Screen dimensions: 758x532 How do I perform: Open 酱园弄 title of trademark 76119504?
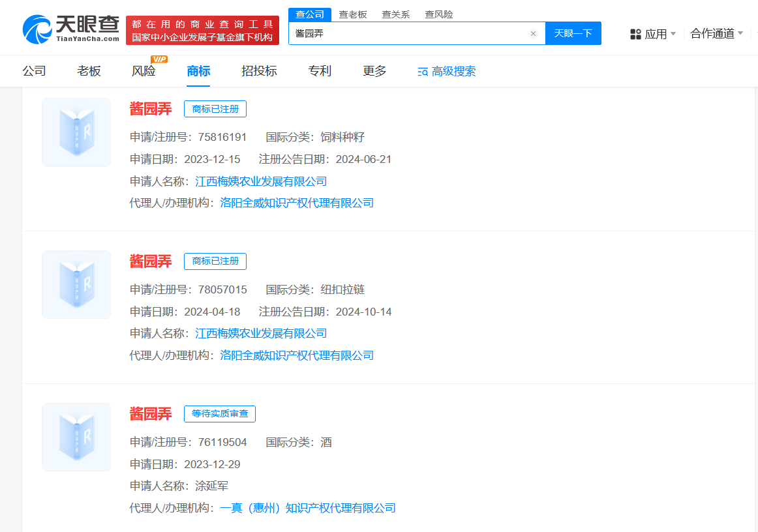tap(151, 413)
